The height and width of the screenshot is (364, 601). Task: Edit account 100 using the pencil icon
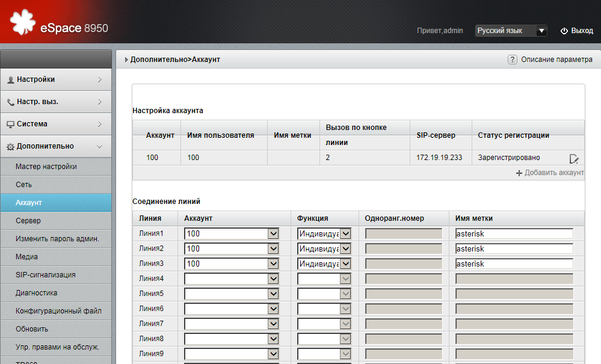click(x=574, y=158)
